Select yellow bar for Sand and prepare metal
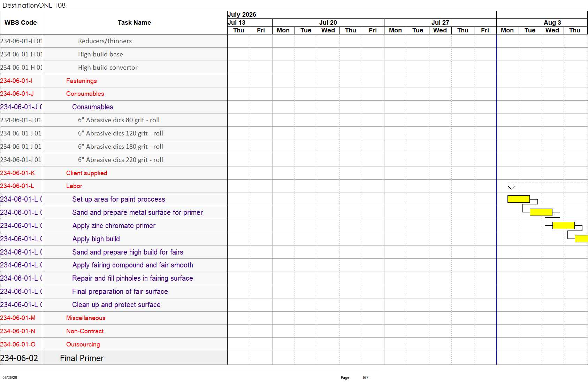Image resolution: width=588 pixels, height=382 pixels. tap(541, 212)
